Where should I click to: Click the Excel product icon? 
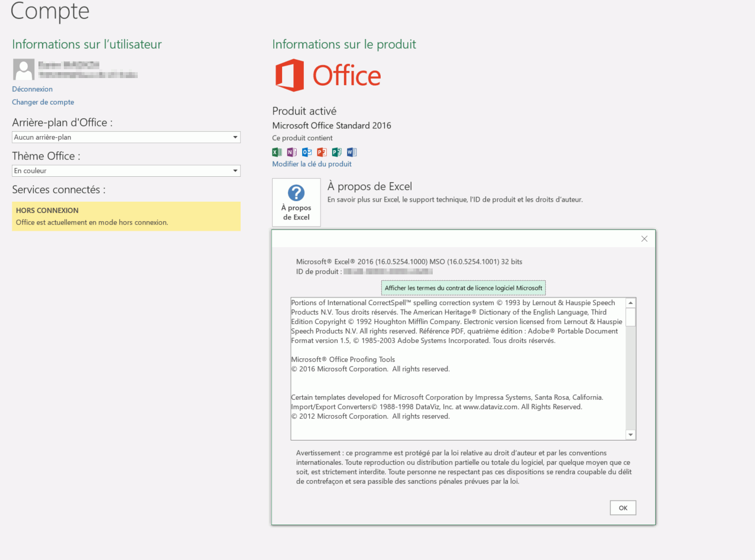click(x=277, y=152)
